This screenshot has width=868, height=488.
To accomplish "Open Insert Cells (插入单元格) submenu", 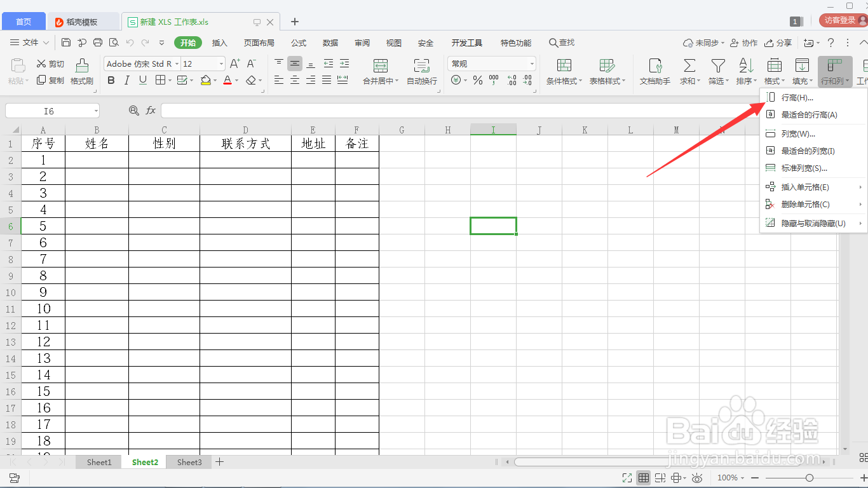I will click(x=813, y=187).
